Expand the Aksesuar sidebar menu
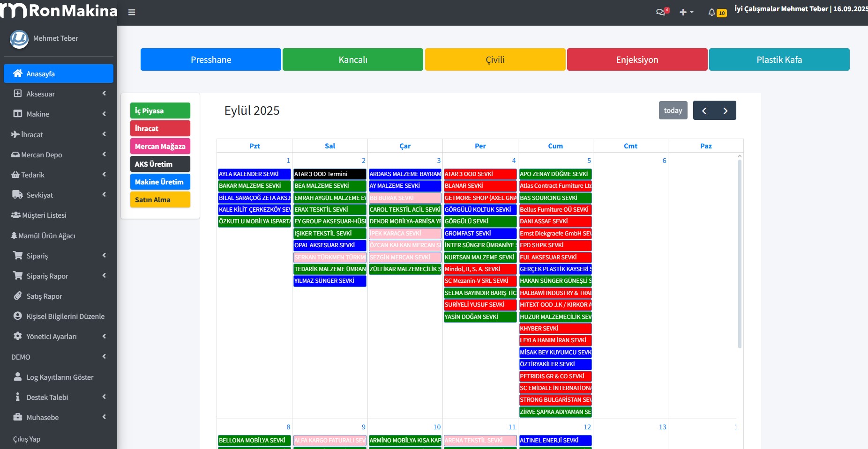 point(59,94)
